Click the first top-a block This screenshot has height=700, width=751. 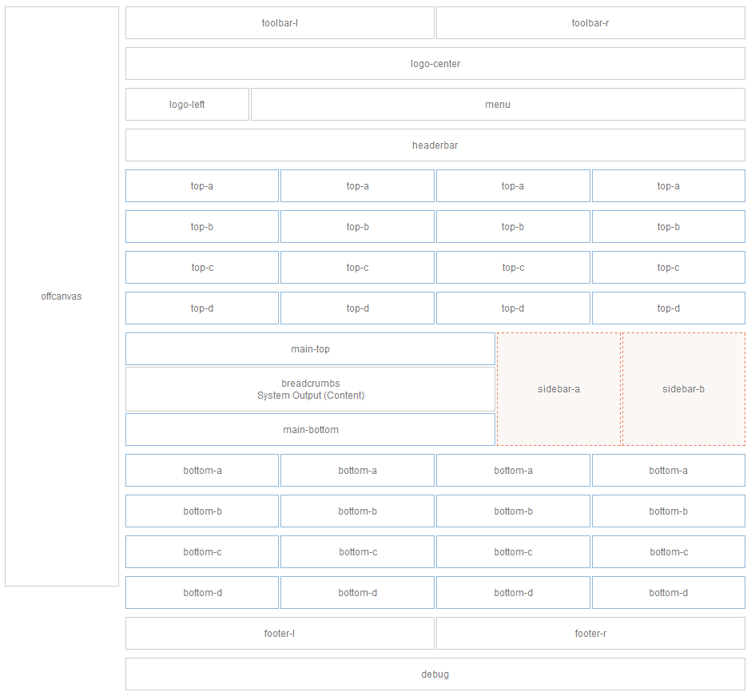[201, 185]
